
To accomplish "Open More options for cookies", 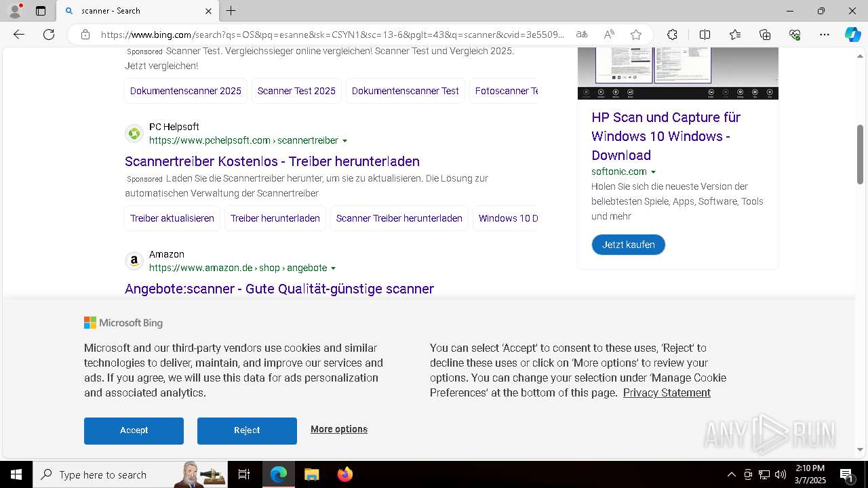I will click(339, 429).
